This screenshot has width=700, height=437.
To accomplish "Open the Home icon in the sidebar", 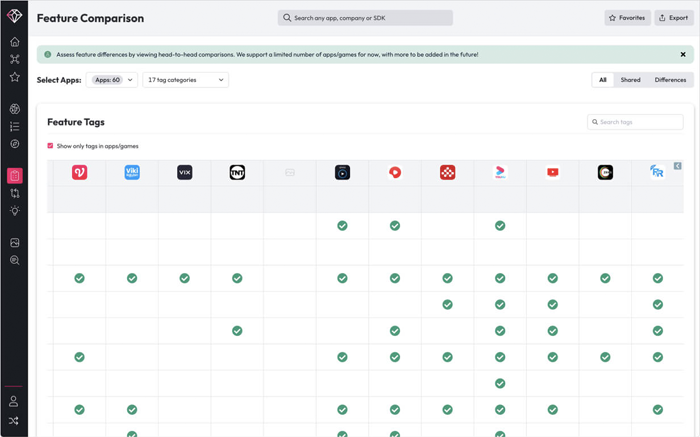I will [15, 42].
